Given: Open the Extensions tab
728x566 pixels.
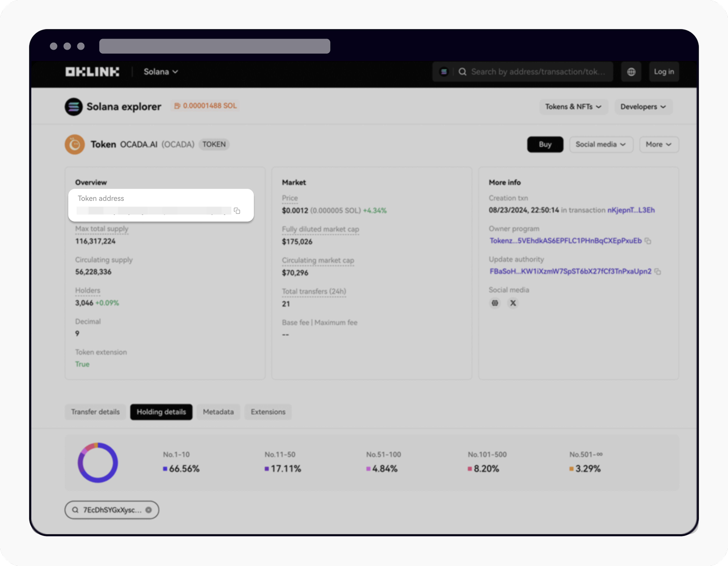Looking at the screenshot, I should pyautogui.click(x=268, y=412).
